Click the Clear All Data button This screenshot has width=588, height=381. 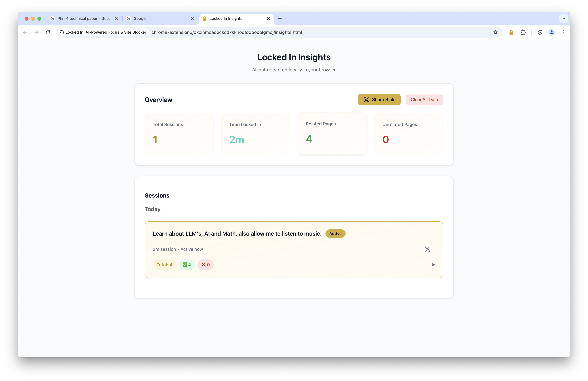tap(424, 100)
